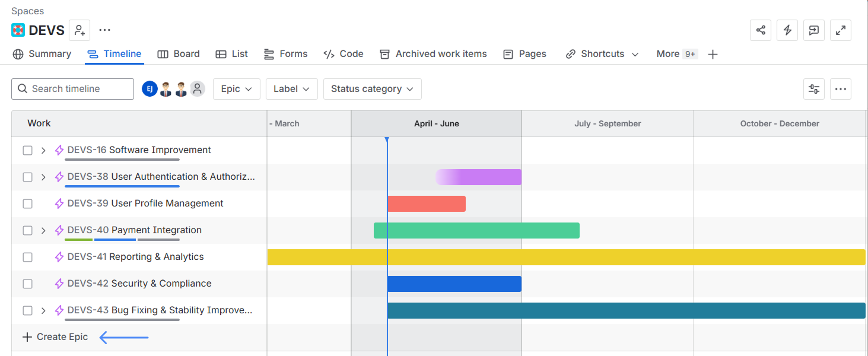Select the DEVS-43 Bug Fixing checkbox
The height and width of the screenshot is (356, 868).
(27, 310)
